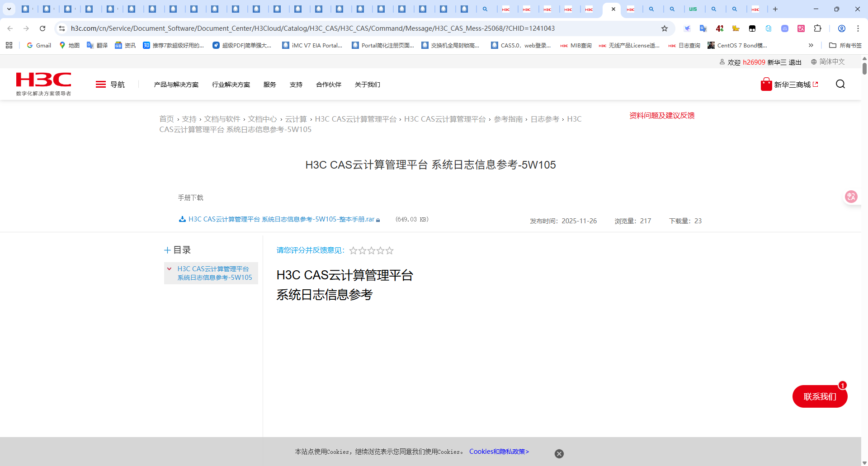The width and height of the screenshot is (868, 466).
Task: Expand the 目录 plus toggle
Action: click(x=167, y=250)
